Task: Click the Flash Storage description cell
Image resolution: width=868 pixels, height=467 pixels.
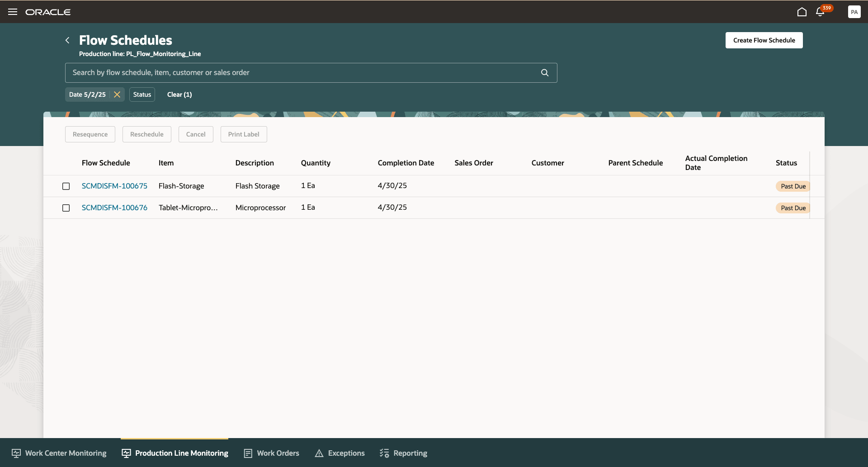Action: [x=258, y=186]
